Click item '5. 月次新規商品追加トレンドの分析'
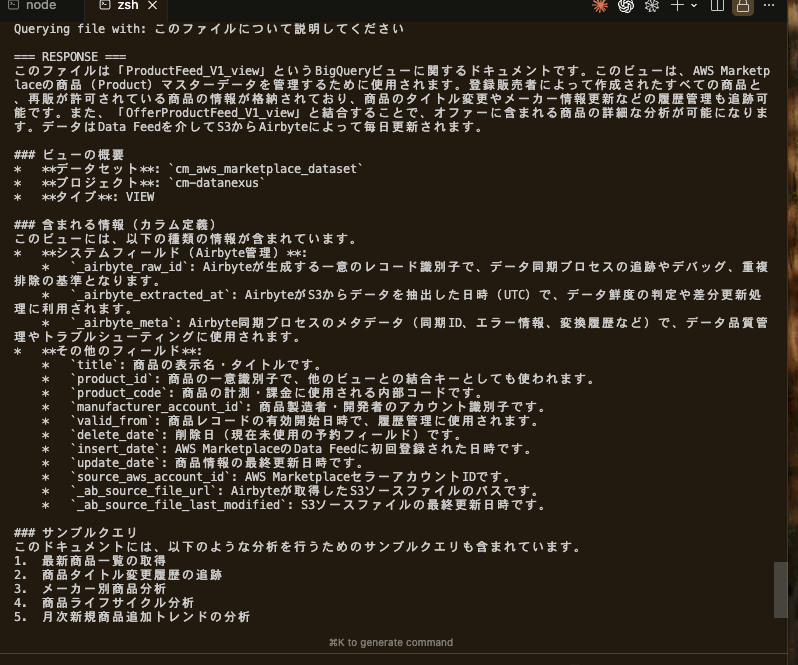Screen dimensions: 798x665 132,617
